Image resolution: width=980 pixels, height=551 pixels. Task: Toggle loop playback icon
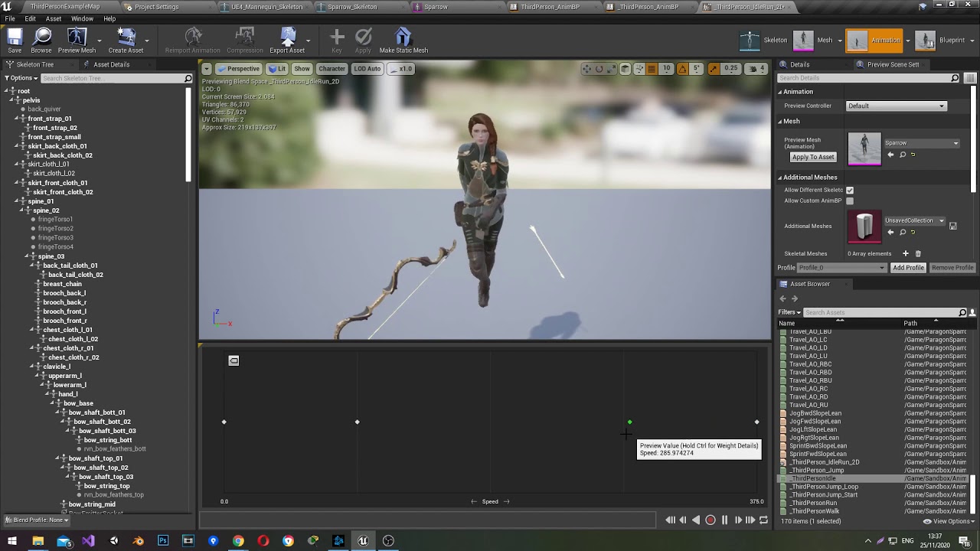[x=763, y=520]
